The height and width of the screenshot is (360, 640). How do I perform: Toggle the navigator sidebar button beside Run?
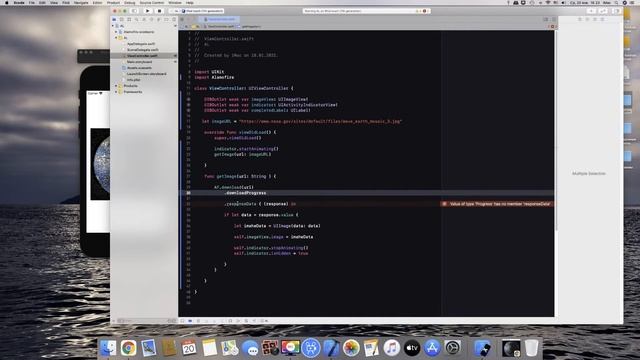[134, 11]
